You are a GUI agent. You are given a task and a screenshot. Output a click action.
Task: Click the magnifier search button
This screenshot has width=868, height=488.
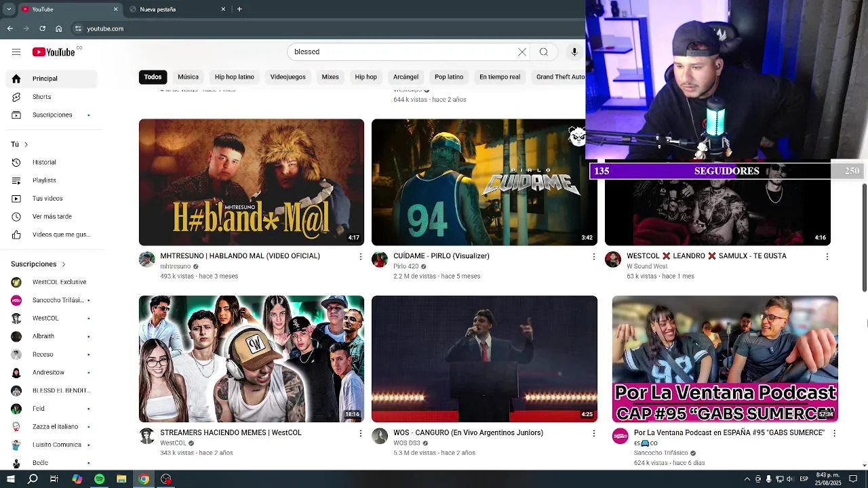(544, 52)
